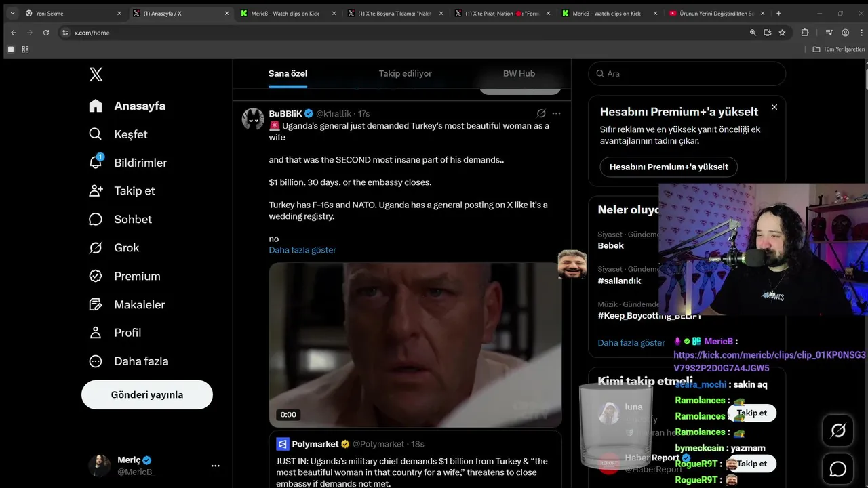
Task: Open Chrome profile icon
Action: 845,33
